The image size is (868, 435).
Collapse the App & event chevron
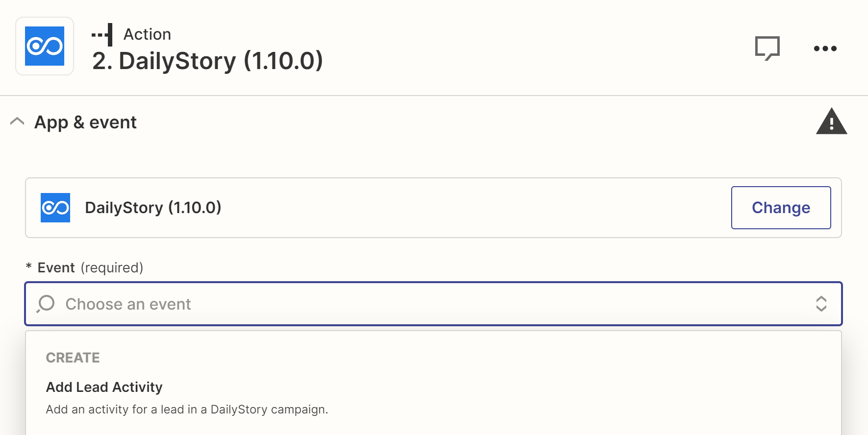(x=17, y=121)
